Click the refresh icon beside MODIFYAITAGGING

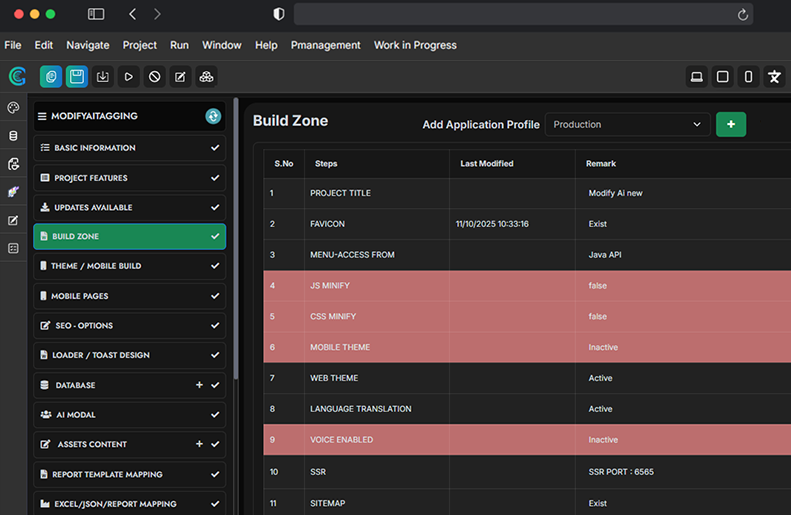pyautogui.click(x=213, y=116)
